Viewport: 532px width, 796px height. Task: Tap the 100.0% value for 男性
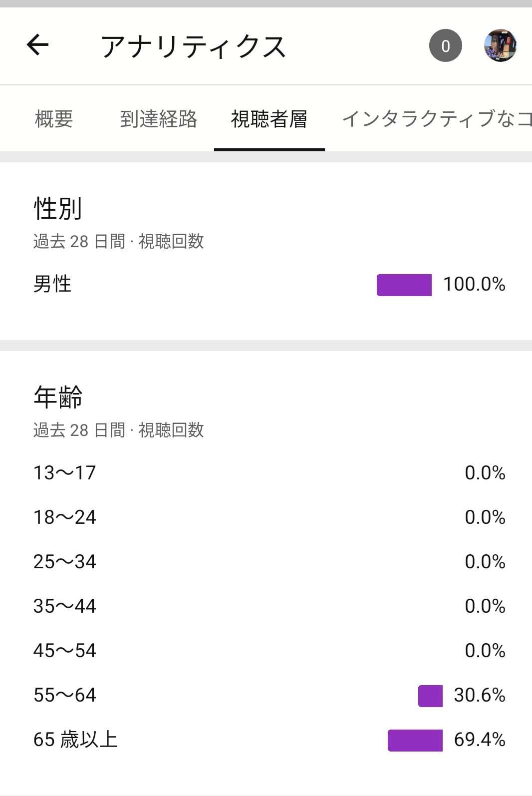click(x=475, y=285)
